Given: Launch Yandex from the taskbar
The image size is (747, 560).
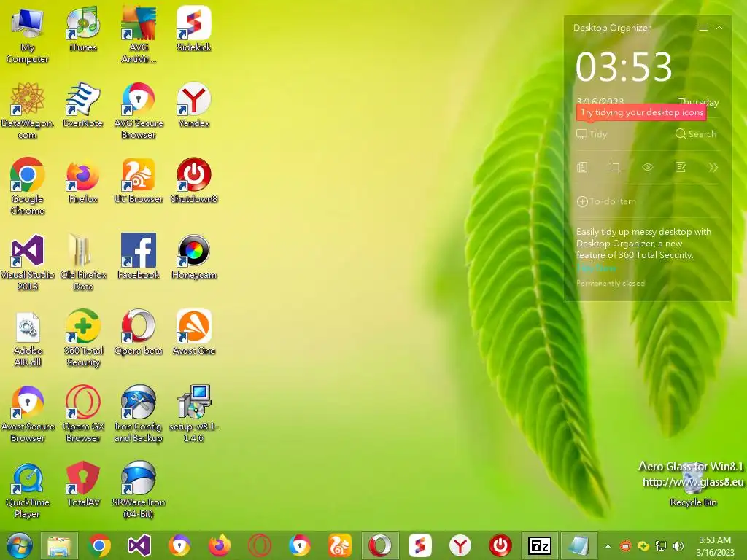Looking at the screenshot, I should pos(460,545).
